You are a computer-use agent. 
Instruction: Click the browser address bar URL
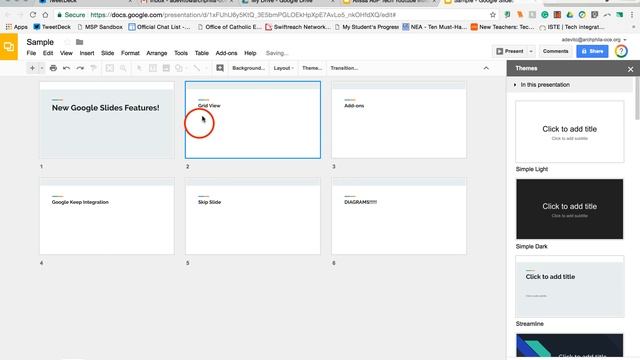point(243,15)
